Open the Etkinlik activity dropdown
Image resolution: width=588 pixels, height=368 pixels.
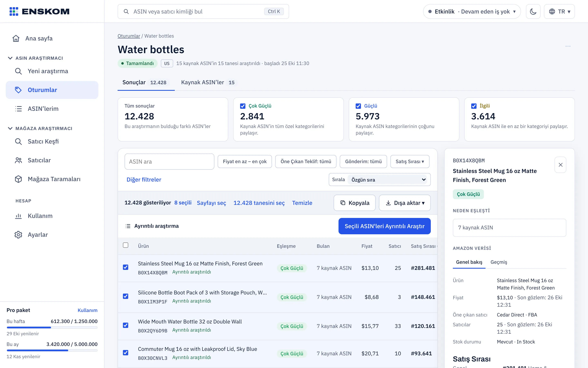click(472, 11)
